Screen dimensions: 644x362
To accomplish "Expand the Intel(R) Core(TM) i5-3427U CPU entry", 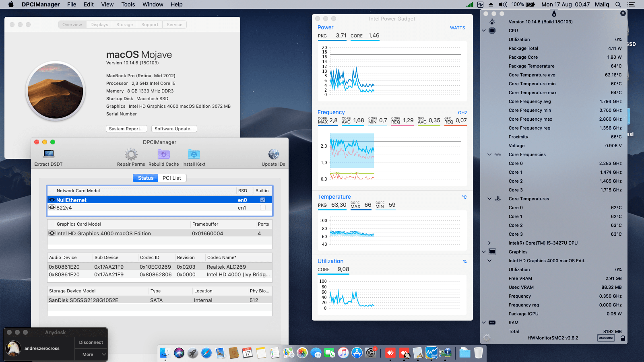I will point(489,243).
